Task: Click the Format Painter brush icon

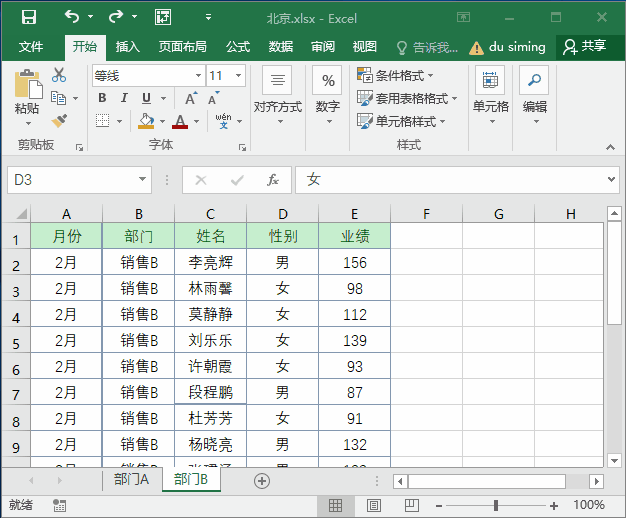Action: [59, 121]
